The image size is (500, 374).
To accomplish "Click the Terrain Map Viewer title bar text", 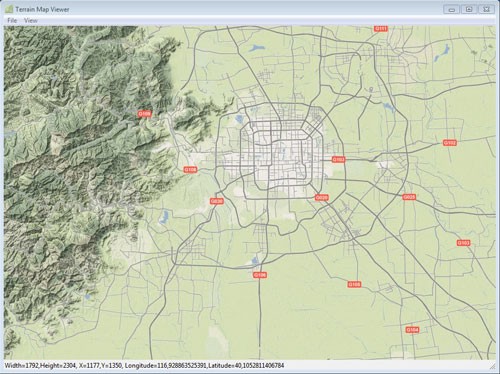I will coord(42,9).
